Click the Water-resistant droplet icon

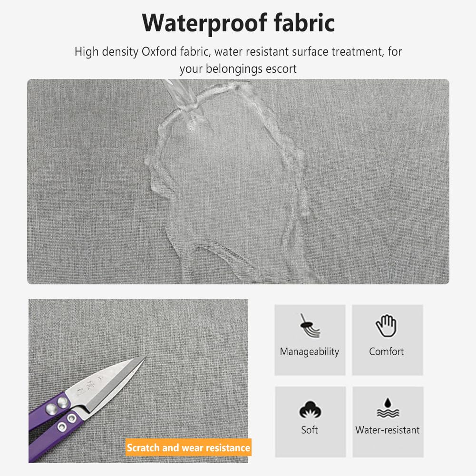pyautogui.click(x=388, y=408)
